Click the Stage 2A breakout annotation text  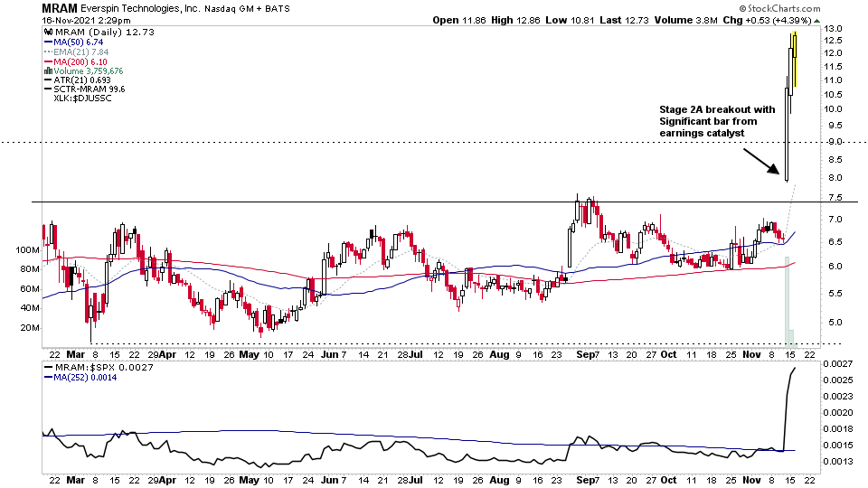pyautogui.click(x=717, y=121)
